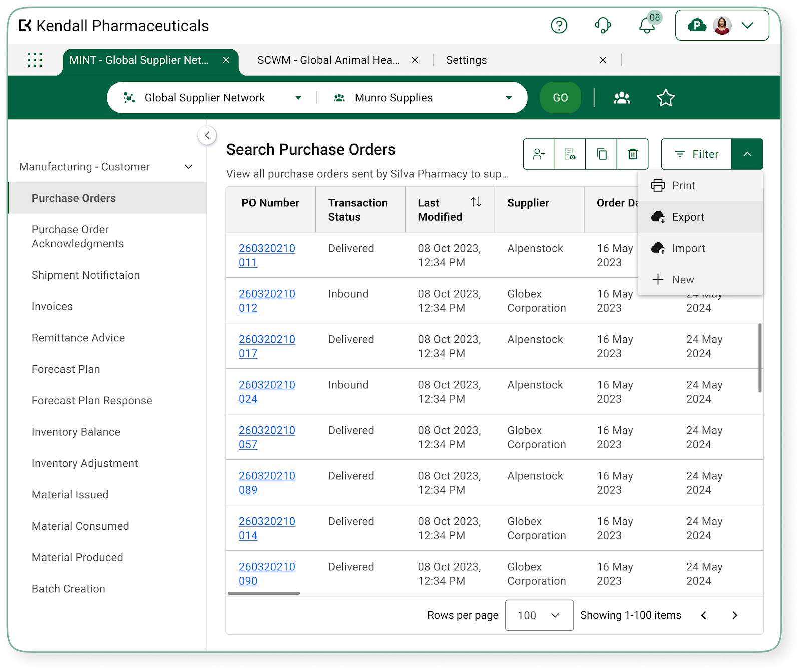This screenshot has height=672, width=801.
Task: Open PO link 260320210 089
Action: pyautogui.click(x=267, y=483)
